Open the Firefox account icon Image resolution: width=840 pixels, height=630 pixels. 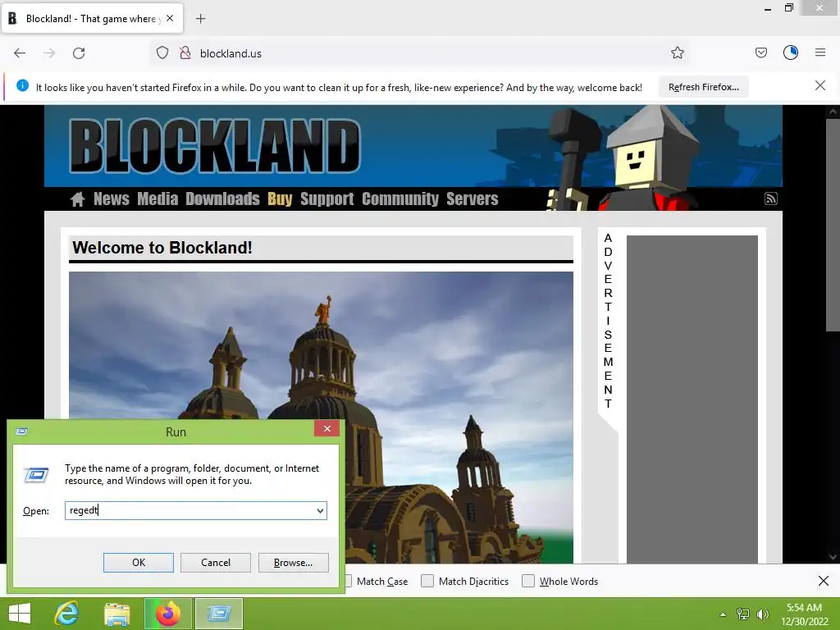point(791,52)
